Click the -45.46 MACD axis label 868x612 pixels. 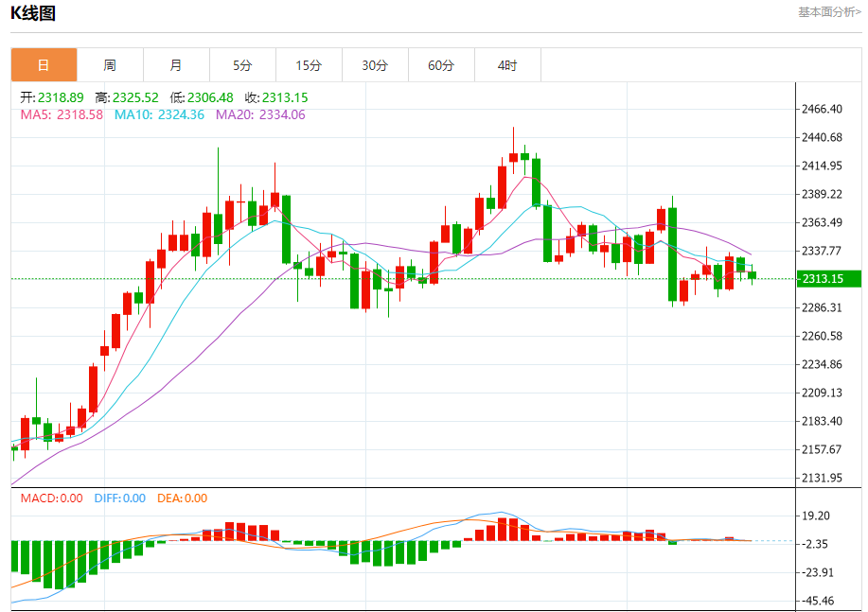point(818,601)
